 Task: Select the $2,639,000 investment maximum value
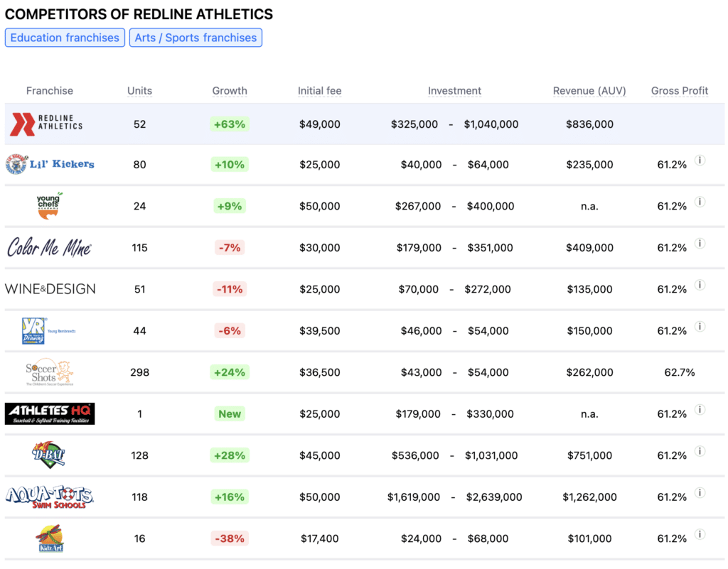pos(494,497)
